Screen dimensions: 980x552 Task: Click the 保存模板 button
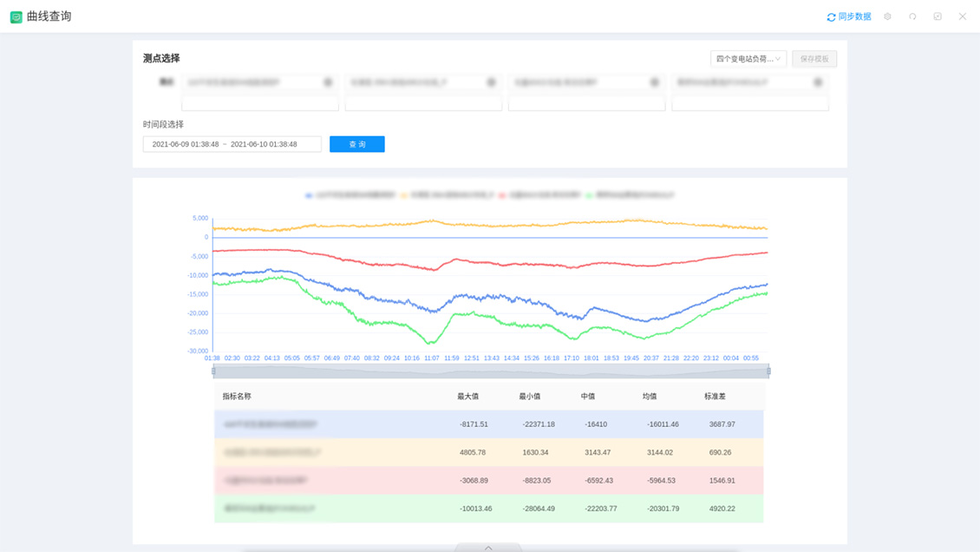(814, 59)
